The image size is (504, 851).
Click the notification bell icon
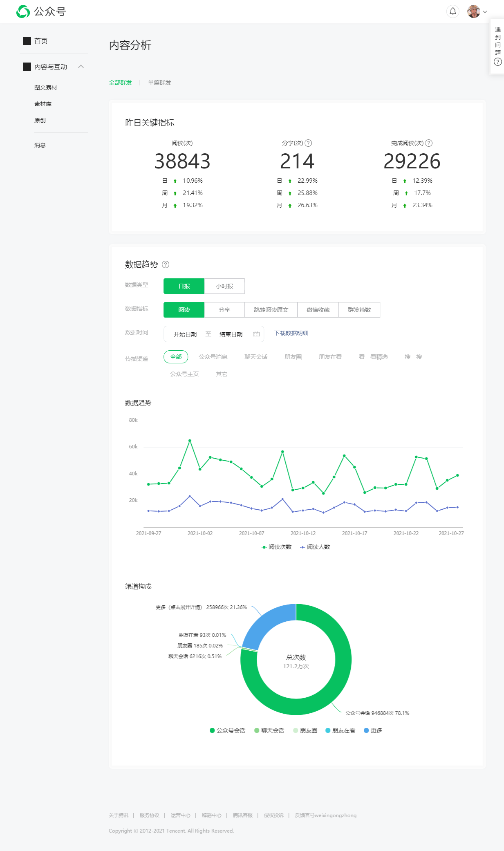[x=452, y=11]
